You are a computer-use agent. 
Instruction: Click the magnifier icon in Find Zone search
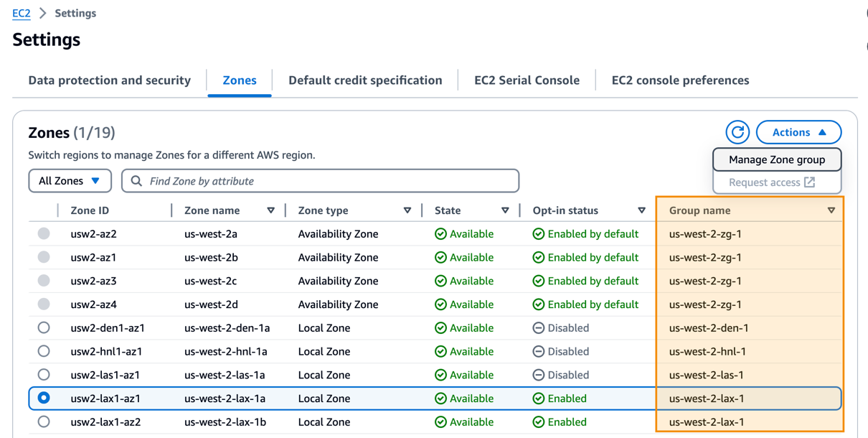tap(136, 181)
